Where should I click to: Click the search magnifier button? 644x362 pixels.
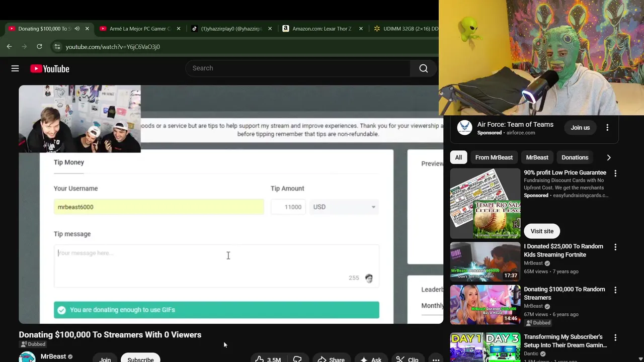pyautogui.click(x=424, y=68)
